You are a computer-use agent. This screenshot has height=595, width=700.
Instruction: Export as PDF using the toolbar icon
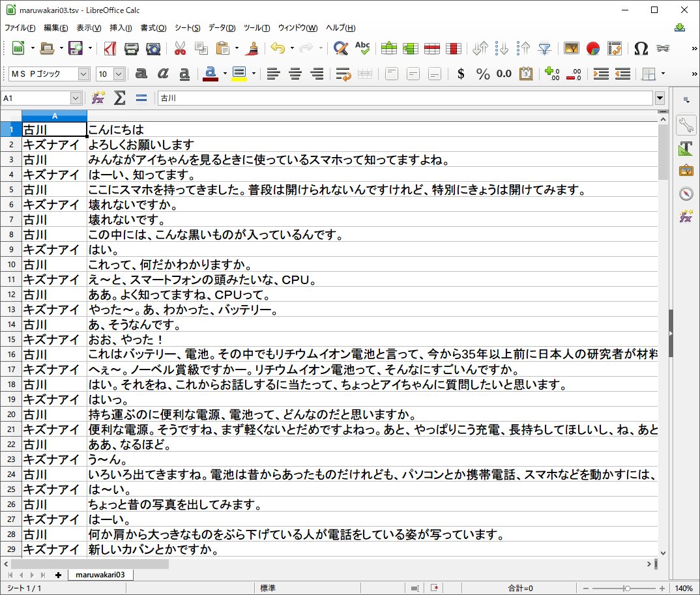(x=109, y=48)
